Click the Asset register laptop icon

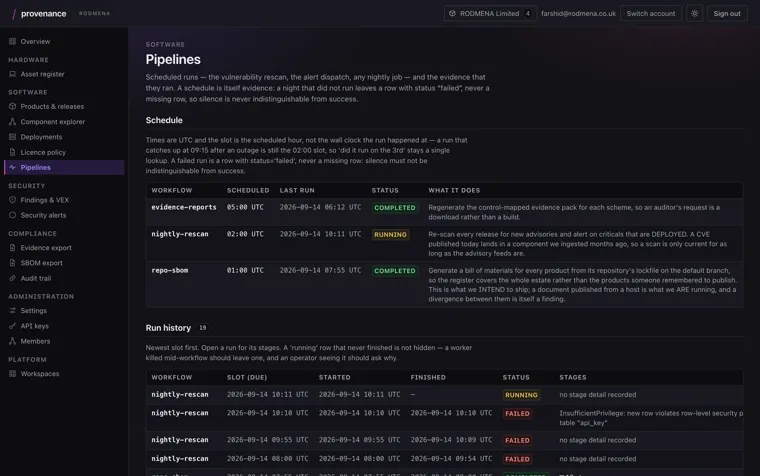(13, 74)
